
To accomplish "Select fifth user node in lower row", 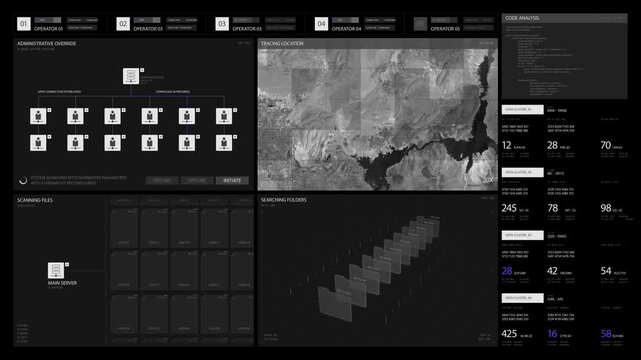I will point(187,143).
